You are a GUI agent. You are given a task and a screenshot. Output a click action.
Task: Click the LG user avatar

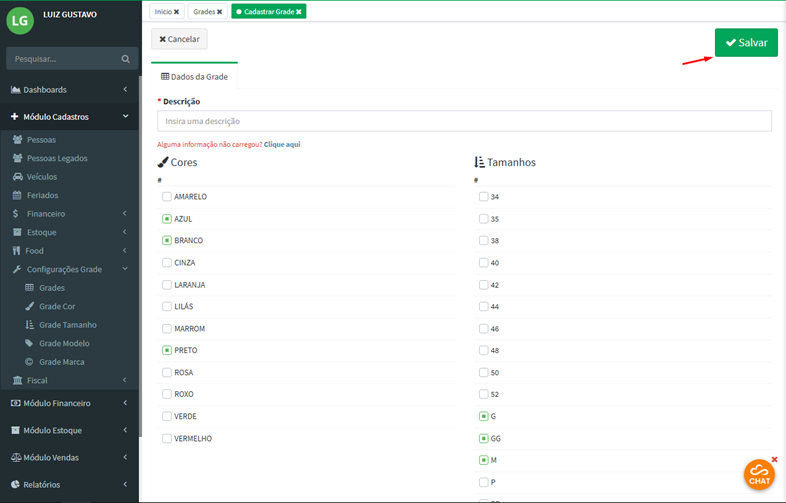click(x=20, y=21)
